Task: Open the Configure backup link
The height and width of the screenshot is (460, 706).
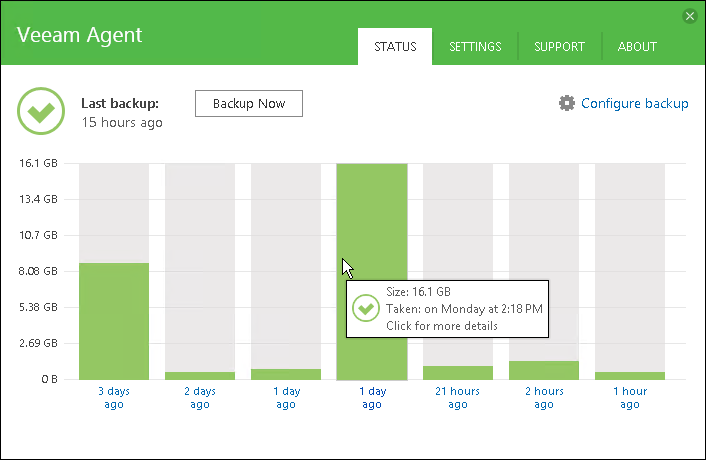Action: [x=634, y=103]
